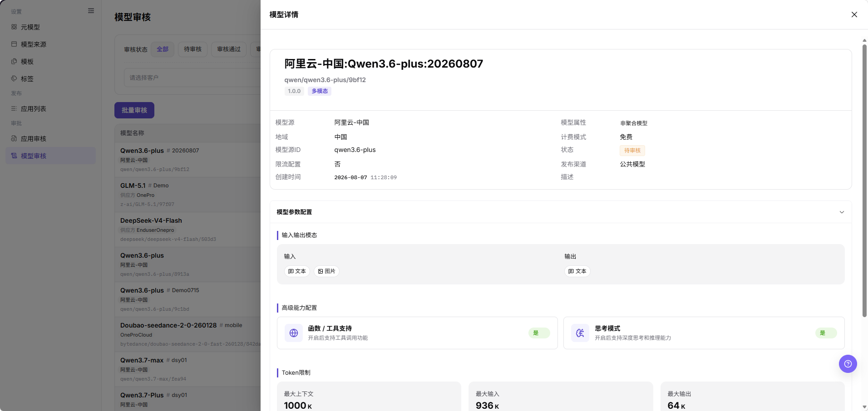
Task: Click the 公共模型 publish channel value
Action: tap(632, 164)
